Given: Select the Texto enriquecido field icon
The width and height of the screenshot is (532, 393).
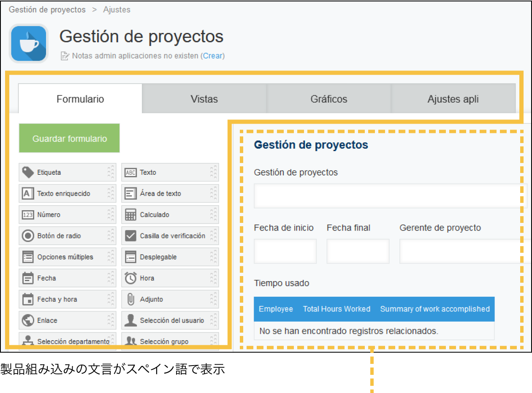Looking at the screenshot, I should pyautogui.click(x=28, y=193).
